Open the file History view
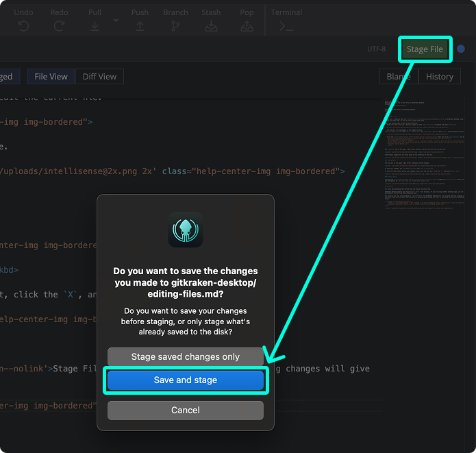Image resolution: width=476 pixels, height=453 pixels. click(x=439, y=76)
